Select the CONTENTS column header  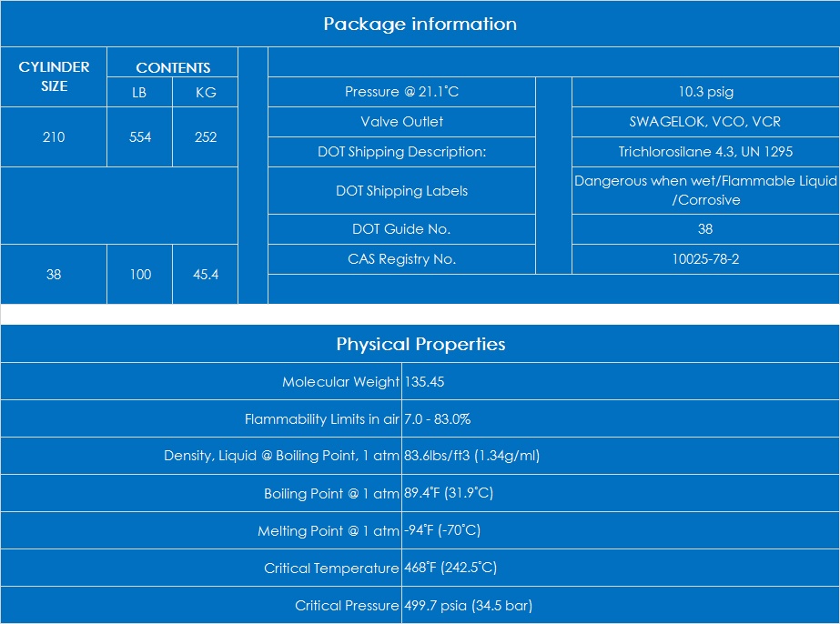point(173,67)
